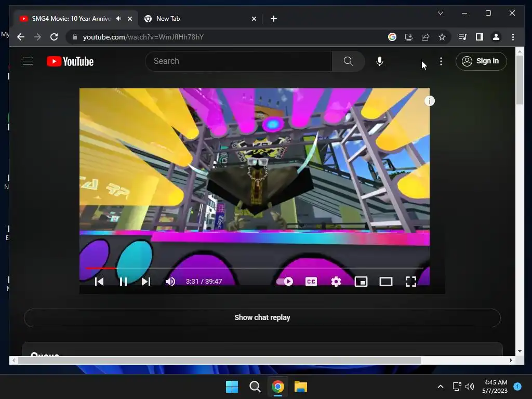The width and height of the screenshot is (532, 399).
Task: Click the Google icon in address bar
Action: tap(392, 37)
